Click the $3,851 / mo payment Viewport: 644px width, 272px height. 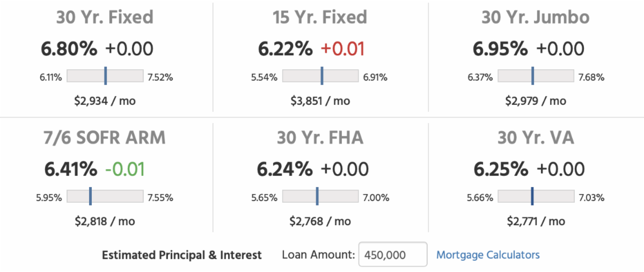(x=320, y=101)
